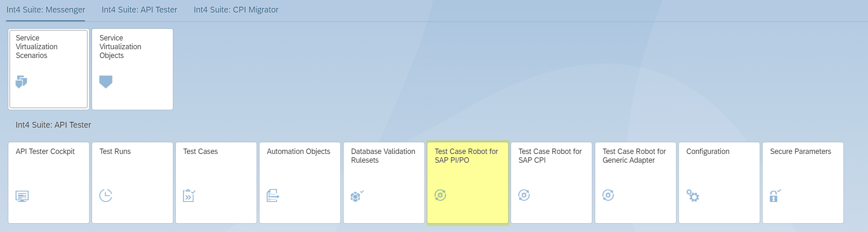The height and width of the screenshot is (232, 868).
Task: Click the Generic Adapter robot tile icon
Action: pyautogui.click(x=608, y=195)
